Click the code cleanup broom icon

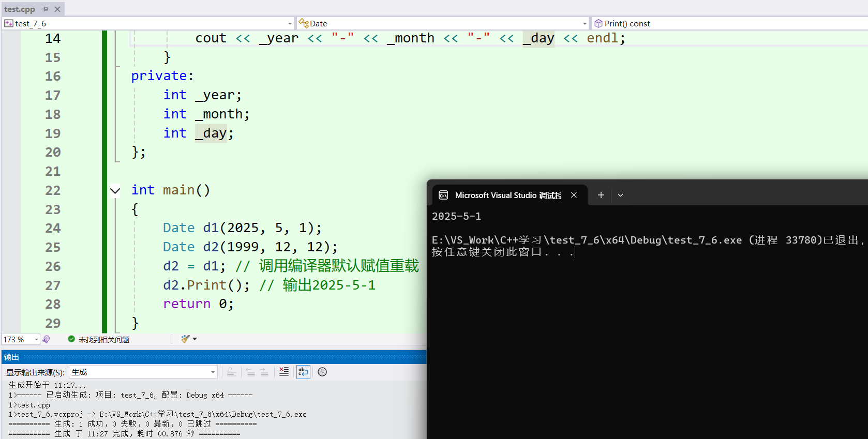[x=185, y=339]
